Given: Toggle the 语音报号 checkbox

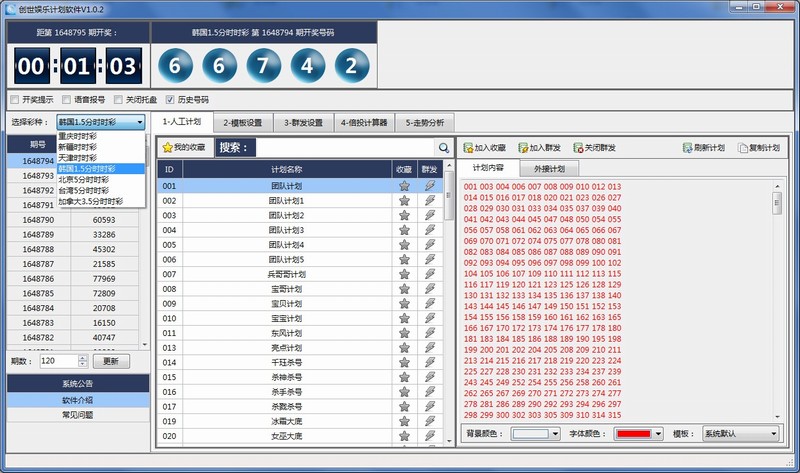Looking at the screenshot, I should point(66,100).
